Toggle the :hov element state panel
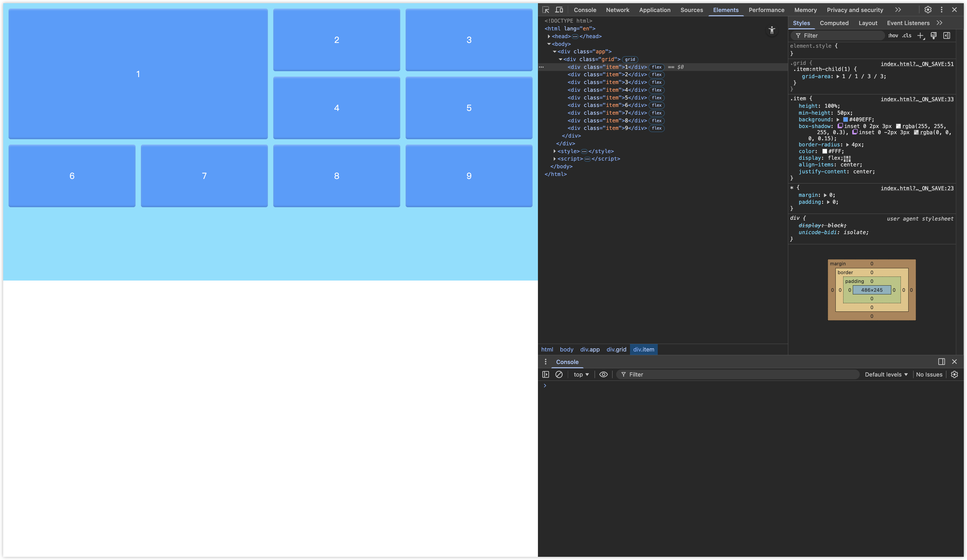This screenshot has width=967, height=560. coord(893,36)
